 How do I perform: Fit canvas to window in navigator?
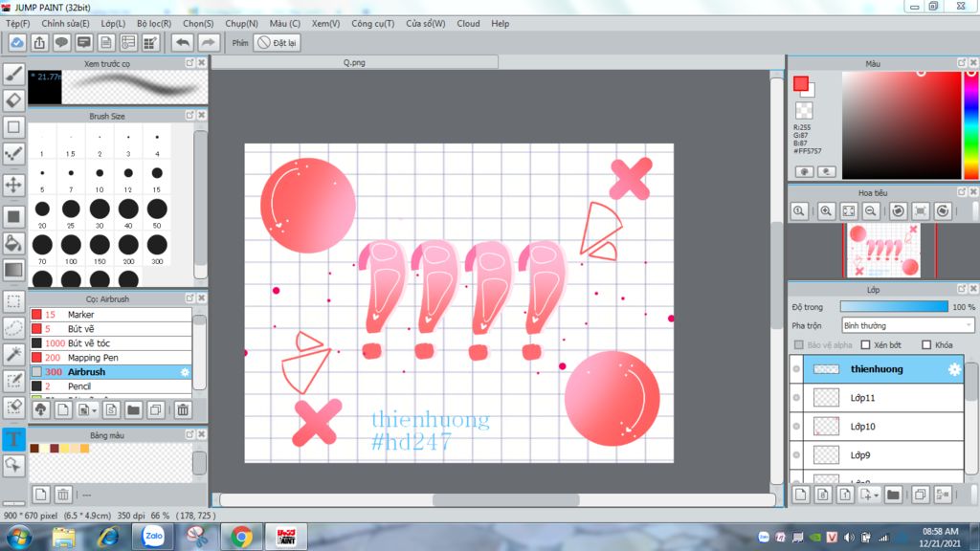pyautogui.click(x=848, y=211)
